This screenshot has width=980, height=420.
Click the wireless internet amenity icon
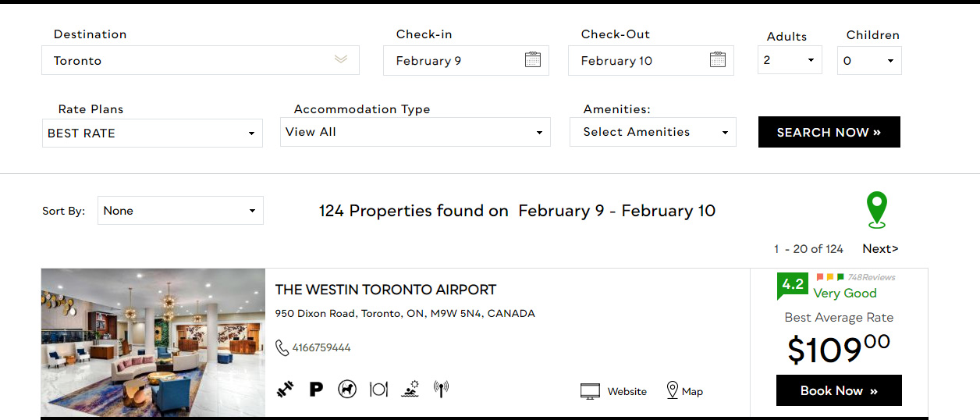point(442,389)
